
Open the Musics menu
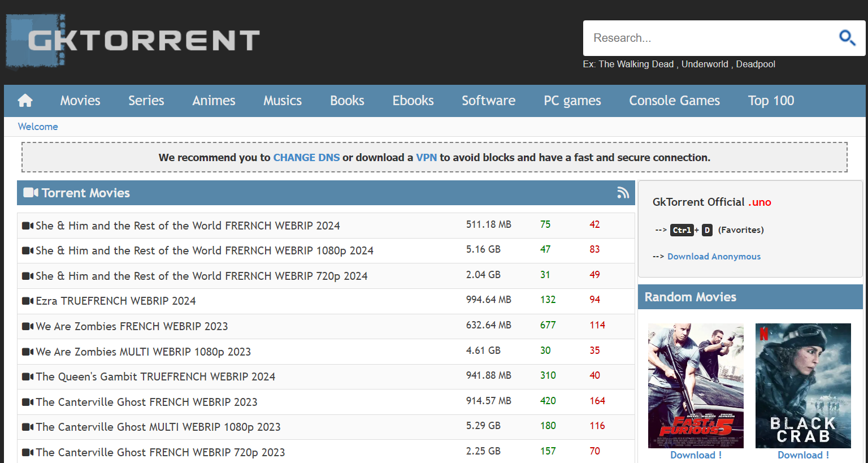point(283,101)
